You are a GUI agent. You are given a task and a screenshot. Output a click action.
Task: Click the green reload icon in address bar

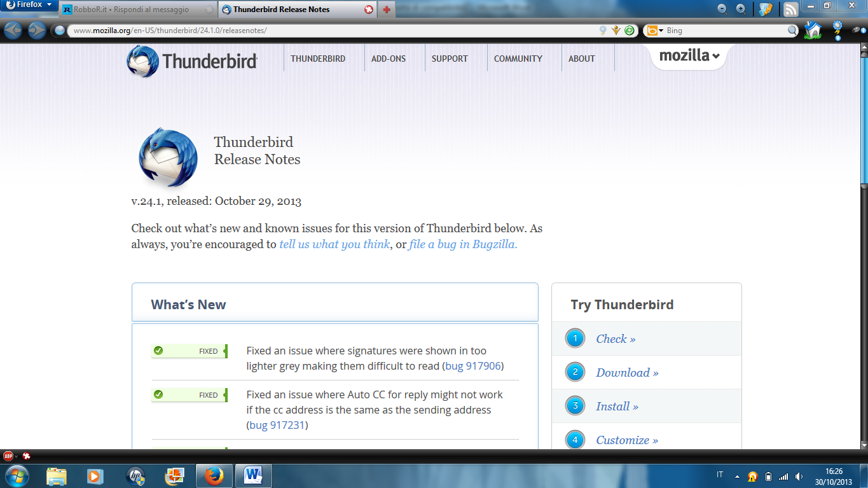[630, 31]
